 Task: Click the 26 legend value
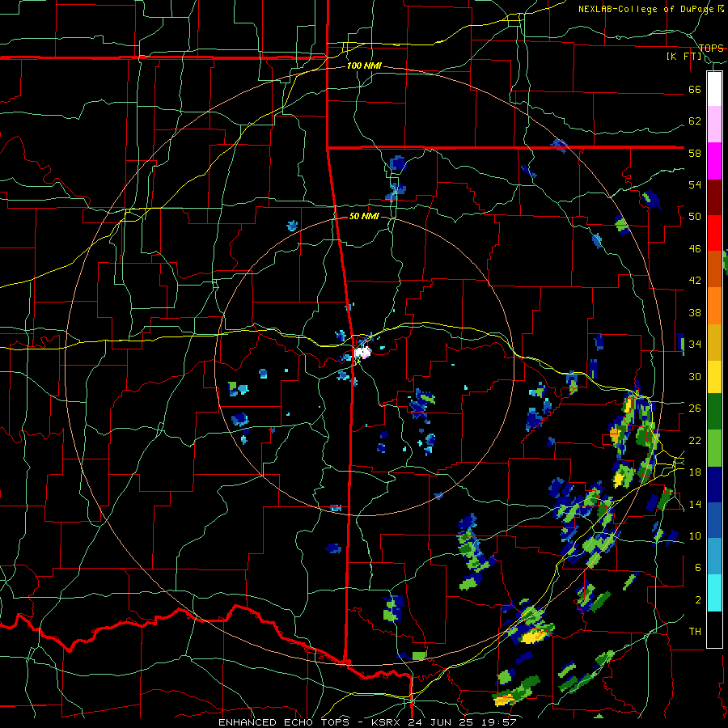(x=695, y=408)
